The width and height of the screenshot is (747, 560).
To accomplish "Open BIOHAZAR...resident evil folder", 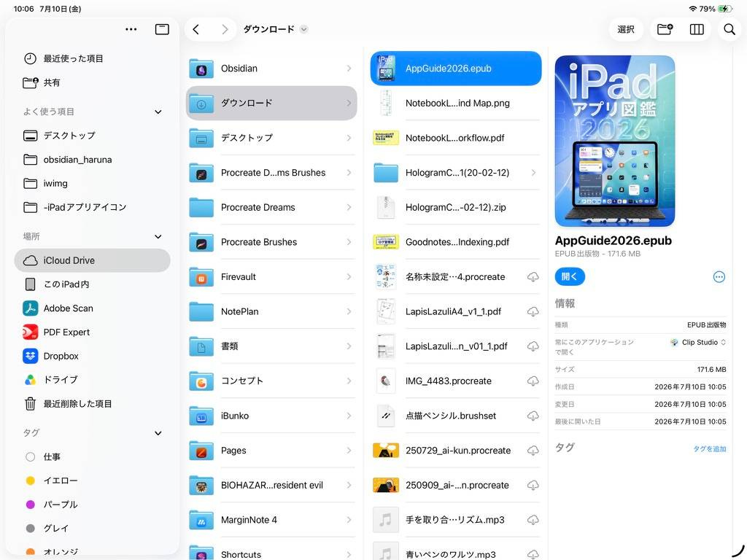I will pyautogui.click(x=271, y=485).
